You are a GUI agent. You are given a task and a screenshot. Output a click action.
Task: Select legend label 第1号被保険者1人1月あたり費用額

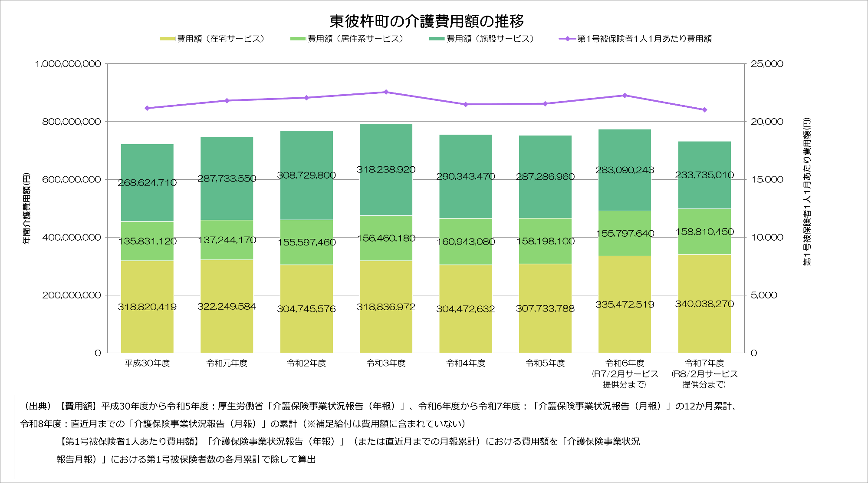[x=644, y=39]
